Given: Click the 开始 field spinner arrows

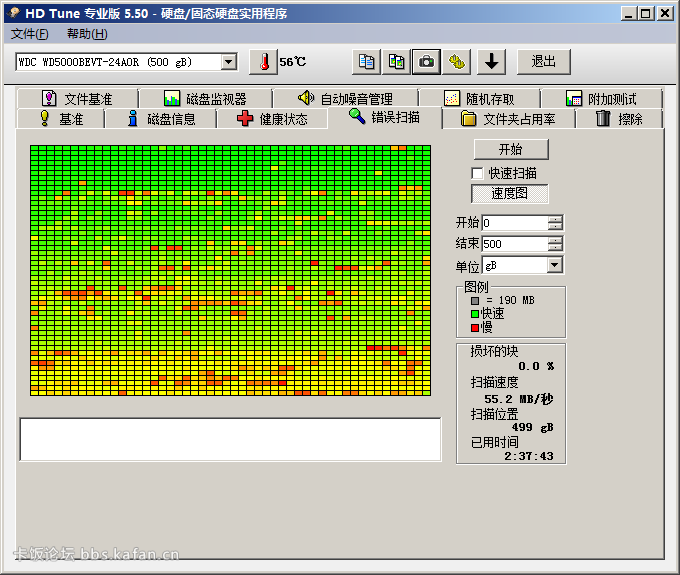Looking at the screenshot, I should pyautogui.click(x=555, y=223).
